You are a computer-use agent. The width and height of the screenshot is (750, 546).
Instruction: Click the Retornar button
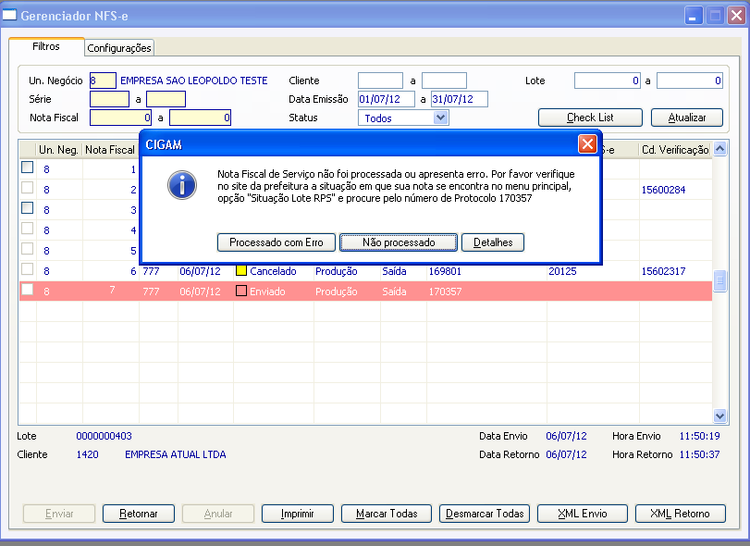pos(138,513)
